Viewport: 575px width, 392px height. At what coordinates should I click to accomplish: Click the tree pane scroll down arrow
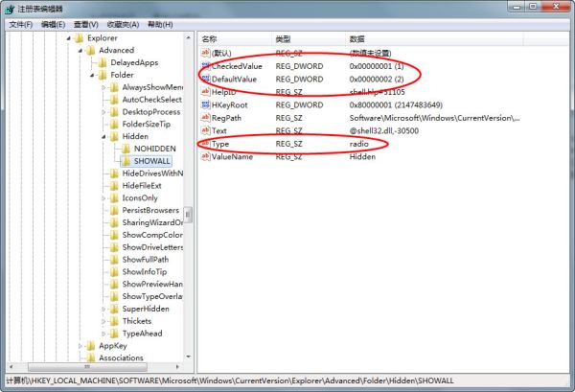188,357
